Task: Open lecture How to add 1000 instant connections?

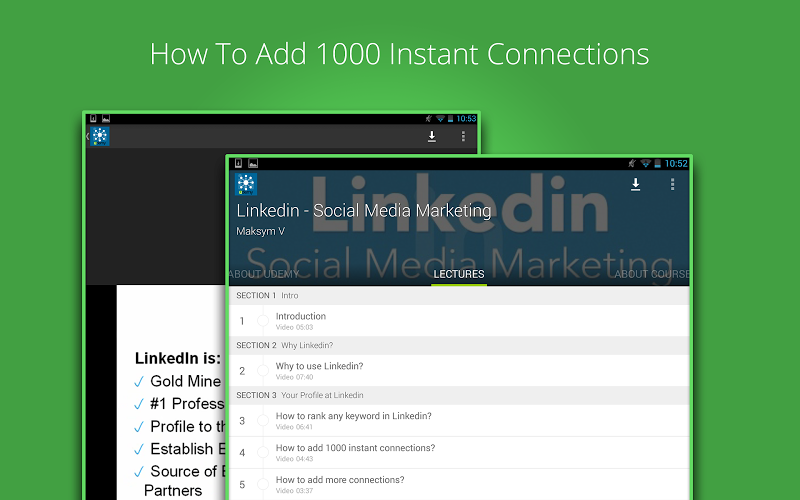Action: [x=459, y=453]
